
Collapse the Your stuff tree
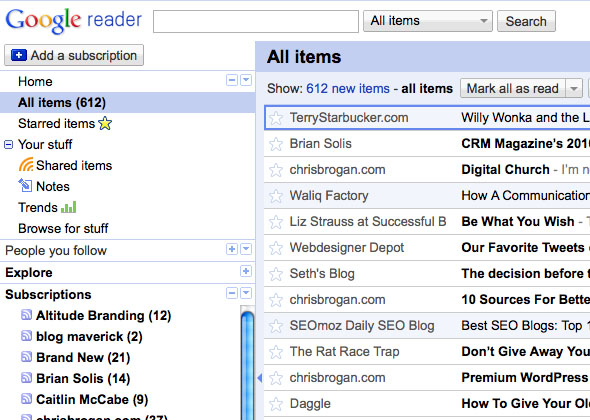[x=8, y=145]
